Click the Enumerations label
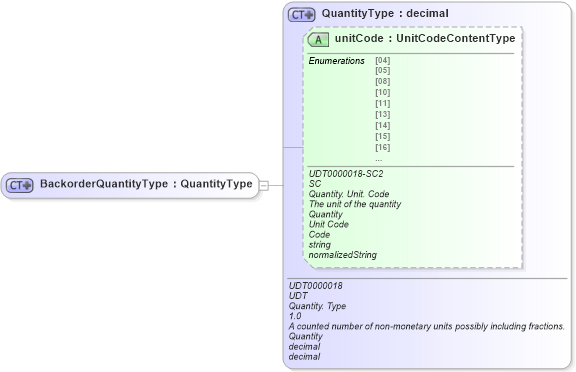 [x=336, y=61]
